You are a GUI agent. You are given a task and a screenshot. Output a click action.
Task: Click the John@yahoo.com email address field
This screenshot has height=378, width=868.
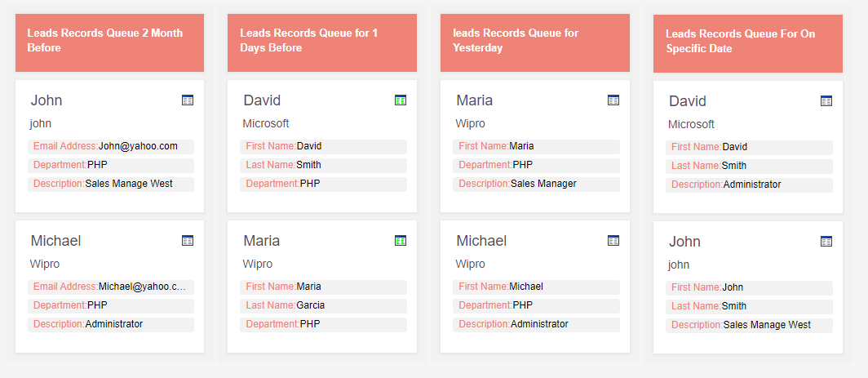[x=111, y=146]
